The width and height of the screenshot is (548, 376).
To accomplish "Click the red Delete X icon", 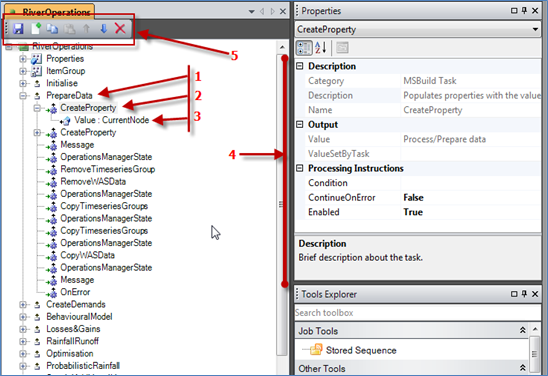I will pyautogui.click(x=120, y=28).
